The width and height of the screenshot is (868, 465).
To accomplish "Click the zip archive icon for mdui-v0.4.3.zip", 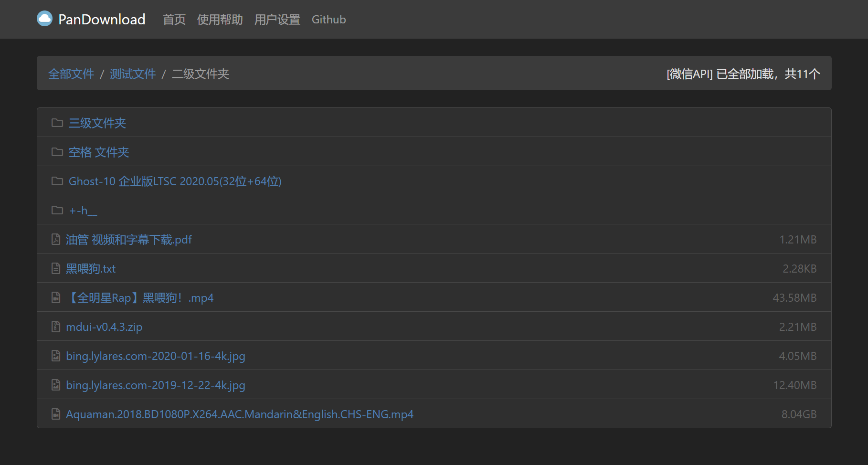I will pos(56,327).
